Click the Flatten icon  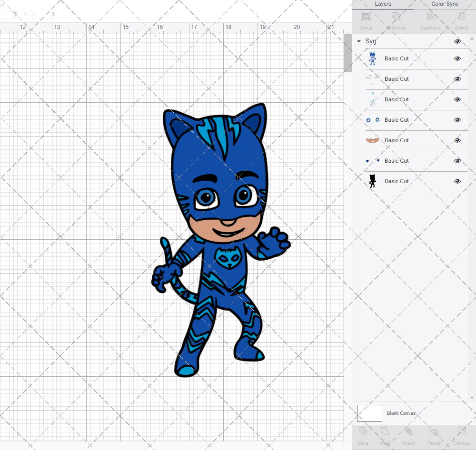(x=434, y=431)
